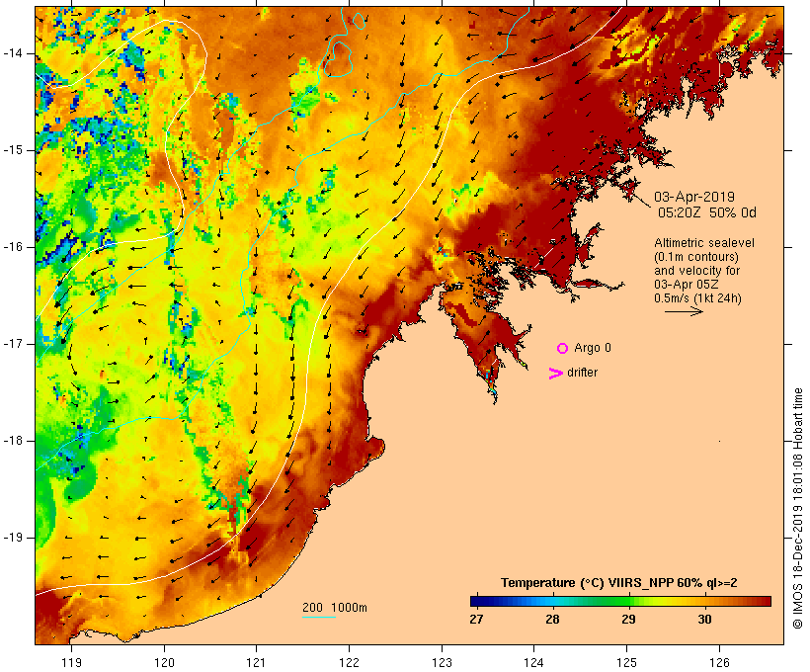Click the 200 1000m depth label
This screenshot has width=810, height=672.
click(335, 608)
